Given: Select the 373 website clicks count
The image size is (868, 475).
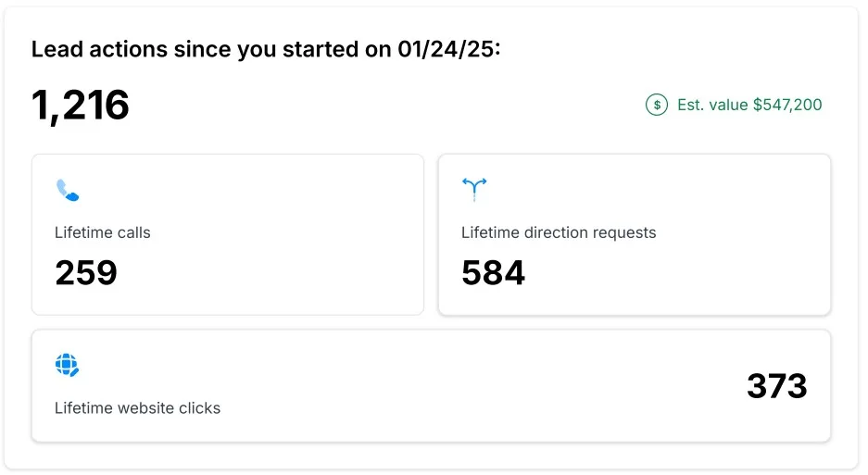Looking at the screenshot, I should click(x=776, y=386).
